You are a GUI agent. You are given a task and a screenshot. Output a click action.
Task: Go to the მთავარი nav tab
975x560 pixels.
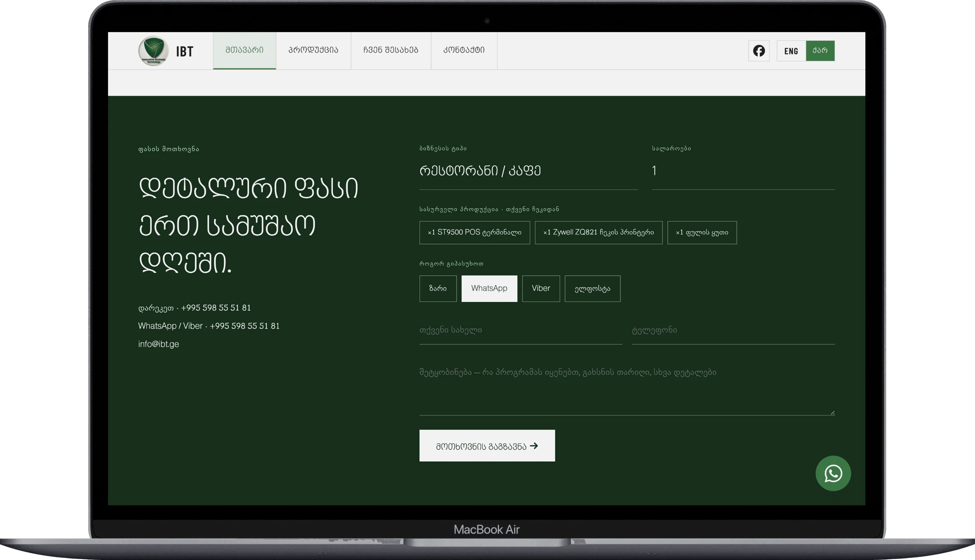245,50
